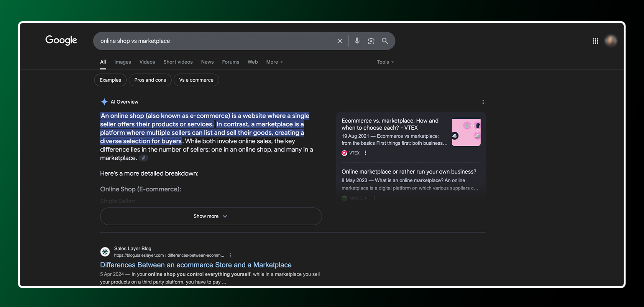Open 'Differences Between an ecommerce Store and a Marketplace'

[196, 265]
